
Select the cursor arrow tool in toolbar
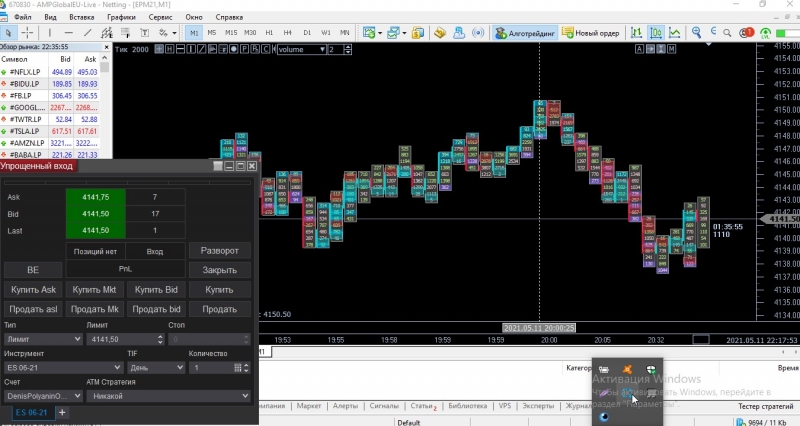pyautogui.click(x=9, y=33)
